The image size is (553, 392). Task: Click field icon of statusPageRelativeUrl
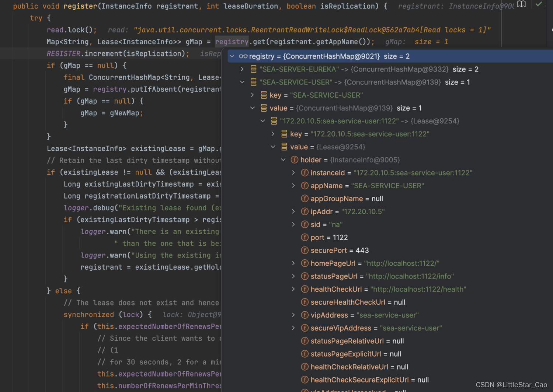tap(305, 341)
